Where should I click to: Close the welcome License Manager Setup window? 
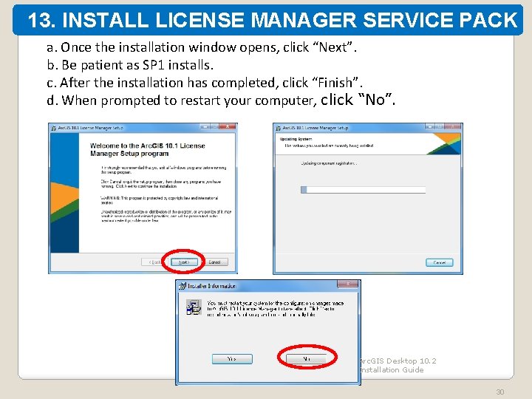pos(228,126)
